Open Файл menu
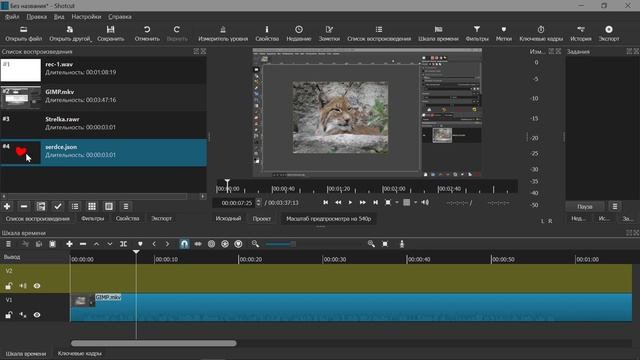This screenshot has height=360, width=640. point(12,17)
